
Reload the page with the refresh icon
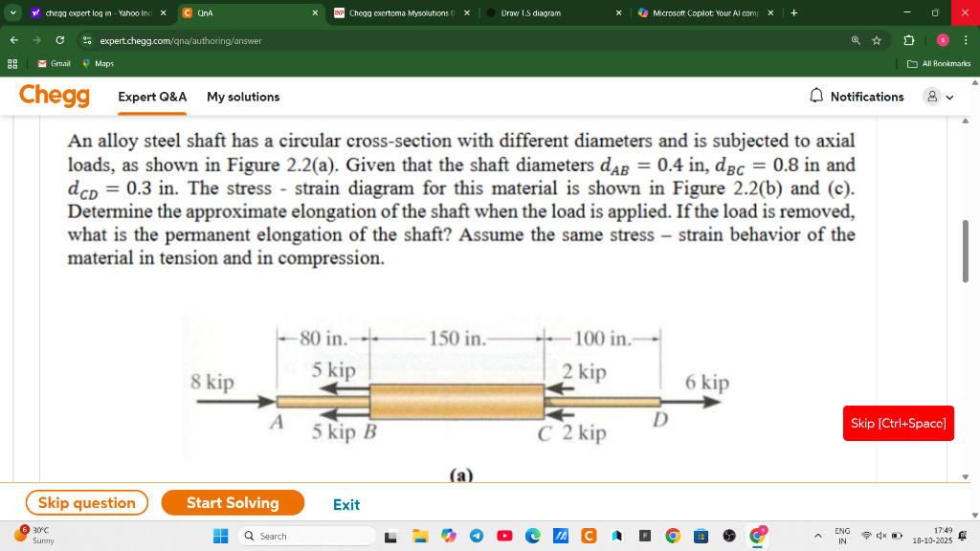point(60,40)
